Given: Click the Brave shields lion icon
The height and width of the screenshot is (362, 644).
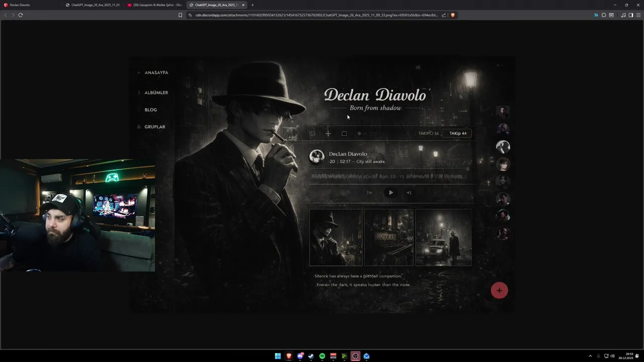Looking at the screenshot, I should click(x=453, y=15).
